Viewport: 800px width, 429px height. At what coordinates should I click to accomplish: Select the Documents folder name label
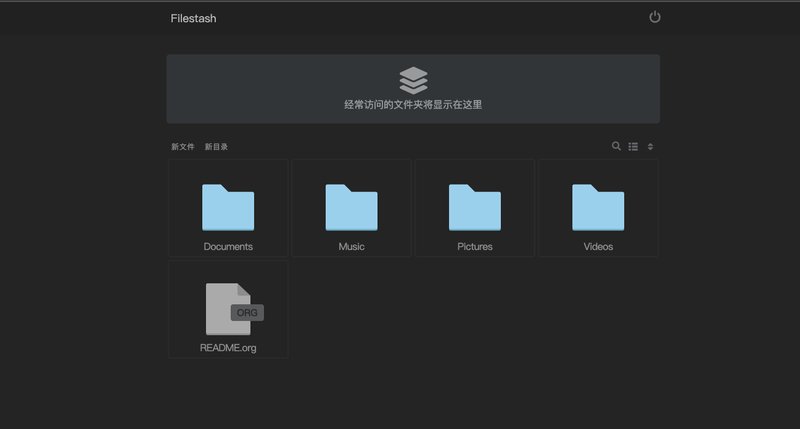coord(228,246)
